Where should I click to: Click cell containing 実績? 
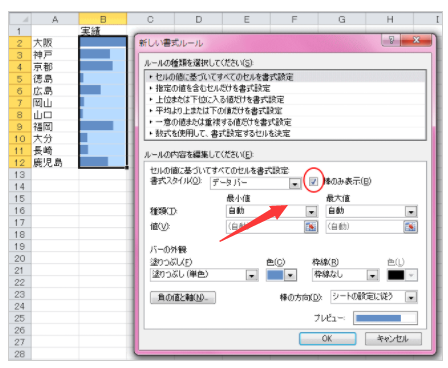(x=103, y=31)
